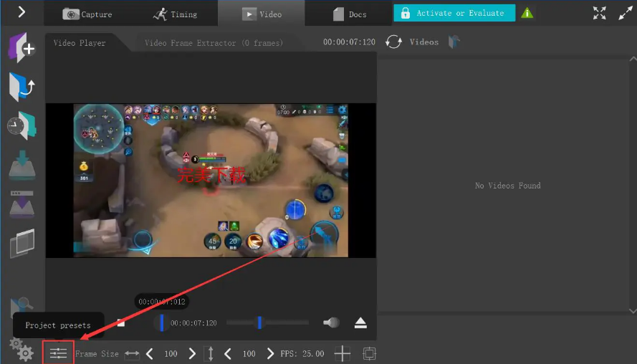Screen dimensions: 637x364
Task: Open Project presets sliders icon
Action: (x=58, y=353)
